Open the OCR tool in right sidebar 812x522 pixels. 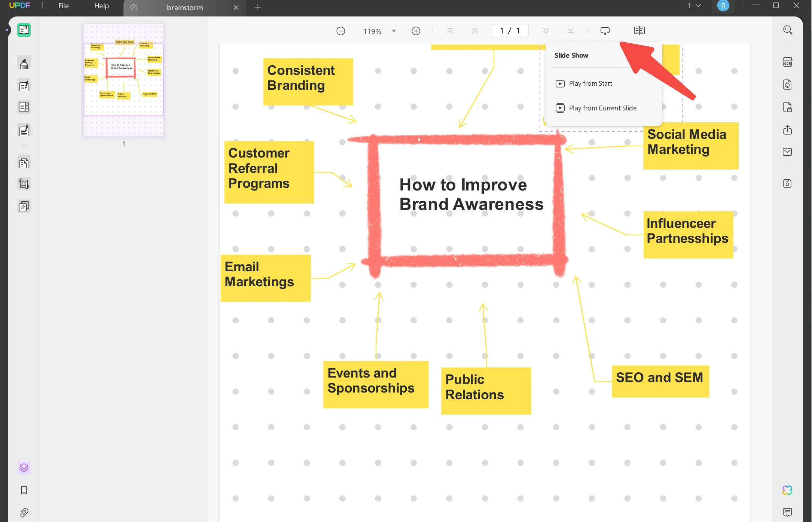[x=787, y=62]
